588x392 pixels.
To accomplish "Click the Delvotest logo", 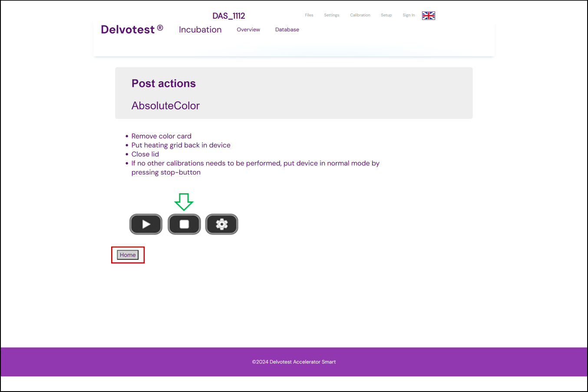I will click(132, 30).
